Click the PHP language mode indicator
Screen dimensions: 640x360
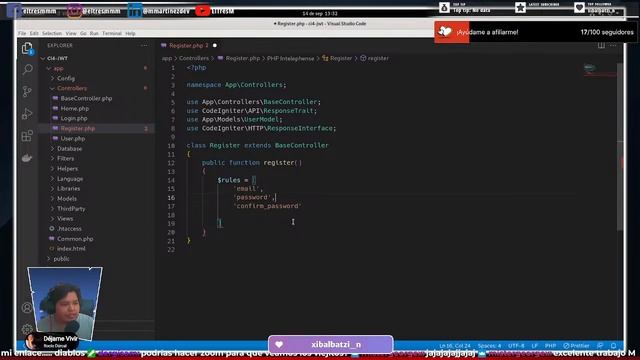click(550, 346)
